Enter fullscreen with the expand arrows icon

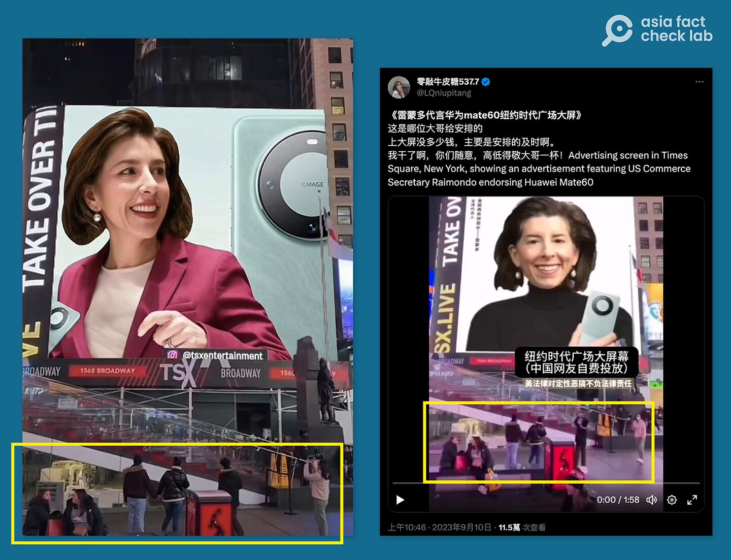[x=692, y=500]
